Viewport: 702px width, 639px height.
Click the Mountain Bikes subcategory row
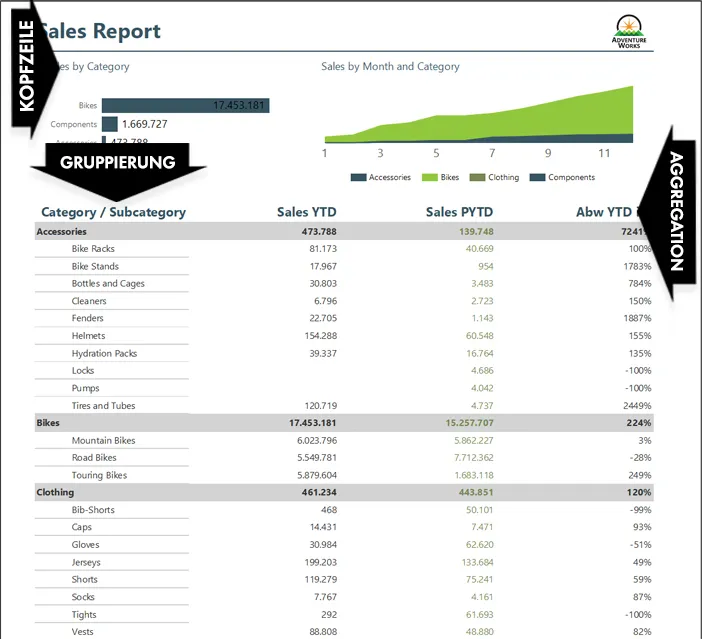pyautogui.click(x=344, y=441)
